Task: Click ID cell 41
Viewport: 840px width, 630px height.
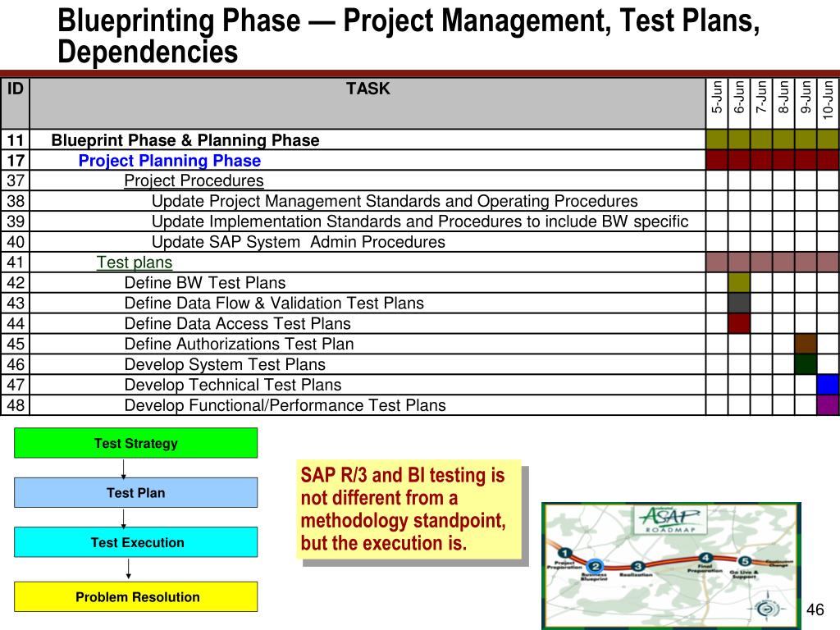Action: [15, 262]
